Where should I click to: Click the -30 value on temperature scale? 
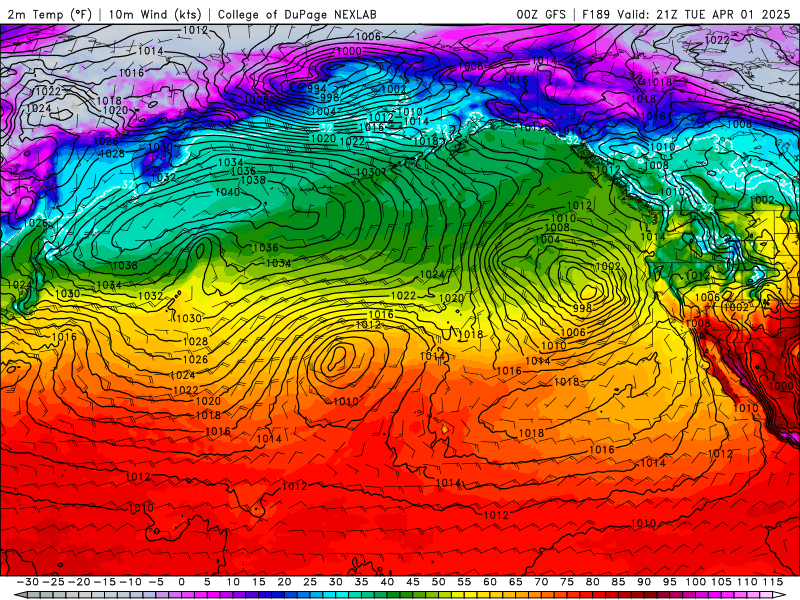click(x=28, y=582)
